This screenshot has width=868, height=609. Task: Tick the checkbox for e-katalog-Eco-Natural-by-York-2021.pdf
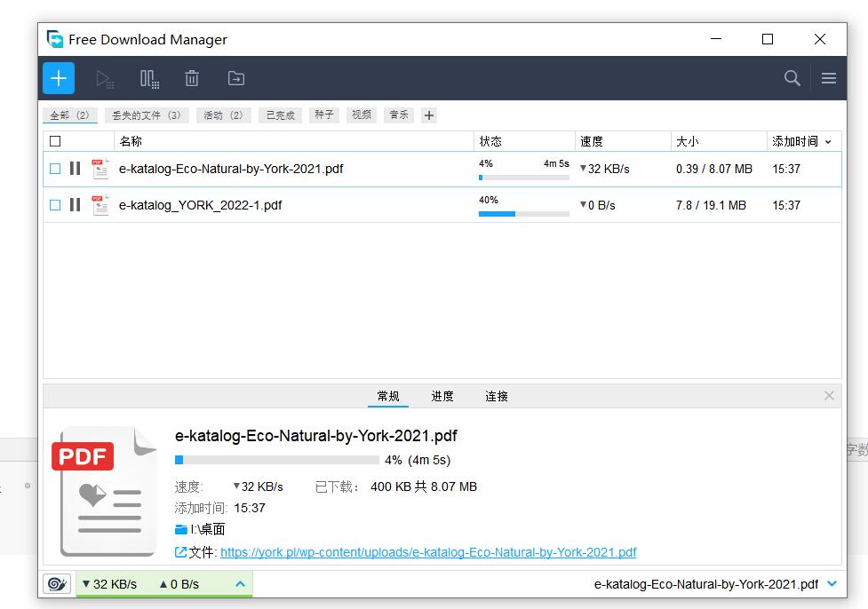pyautogui.click(x=55, y=169)
